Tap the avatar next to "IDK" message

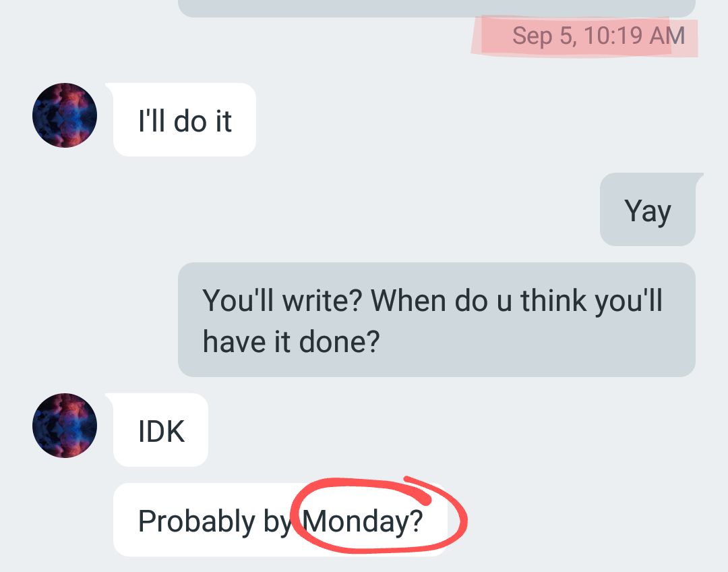pyautogui.click(x=65, y=426)
